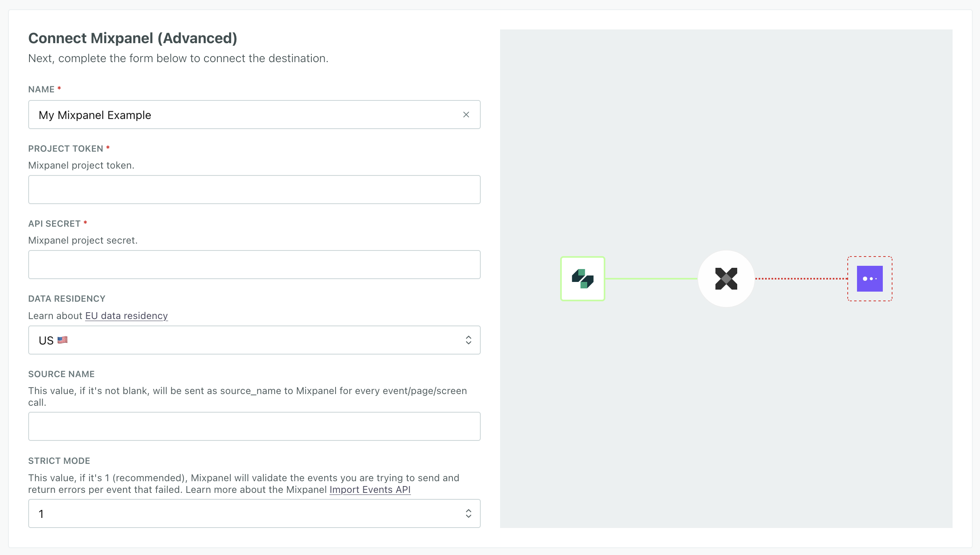Click the 'Next, complete the form below' subtitle
Screen dimensions: 980x555
click(178, 58)
